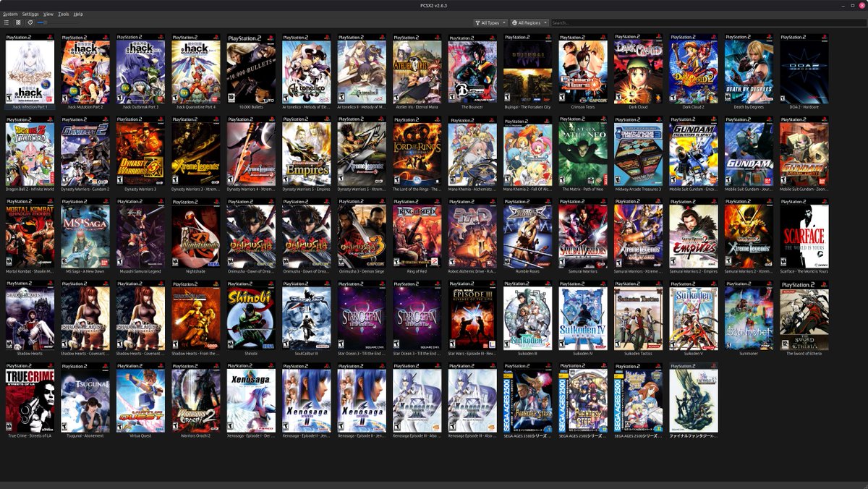Select MS Saga - A New Dawn cover
This screenshot has height=489, width=868.
(x=85, y=234)
